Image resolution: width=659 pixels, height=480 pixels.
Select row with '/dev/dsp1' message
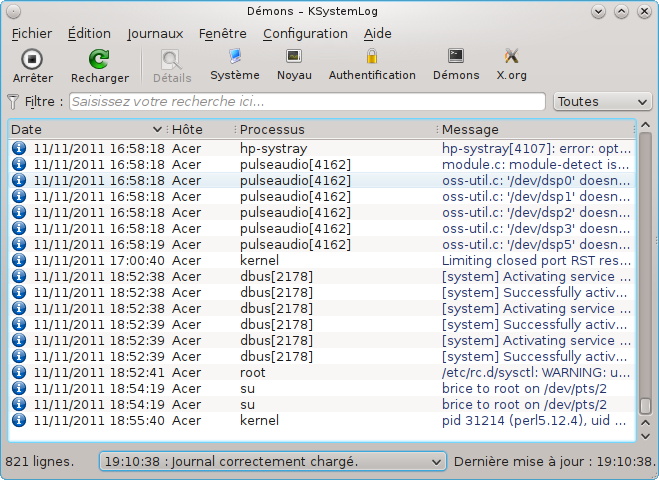click(x=322, y=196)
